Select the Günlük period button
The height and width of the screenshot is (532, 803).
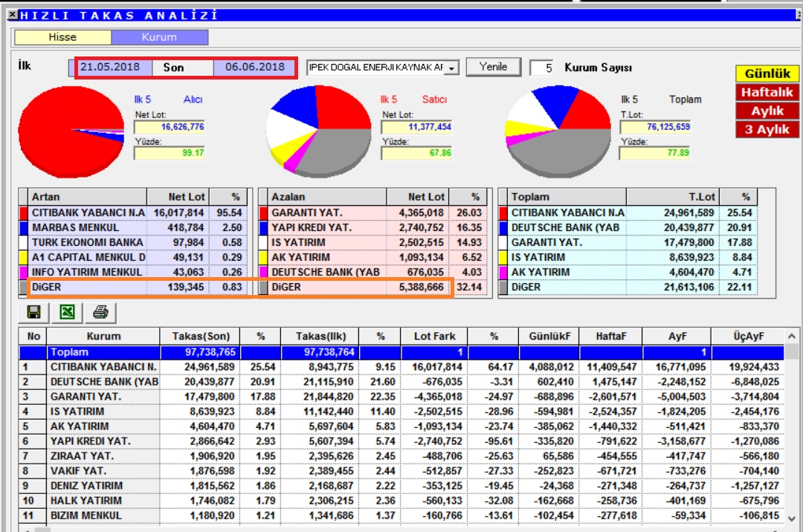tap(767, 74)
